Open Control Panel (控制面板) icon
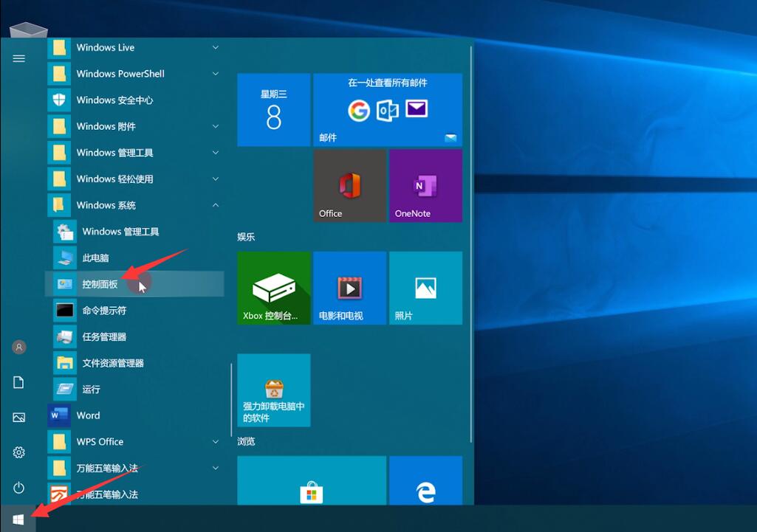The image size is (757, 532). click(x=65, y=284)
